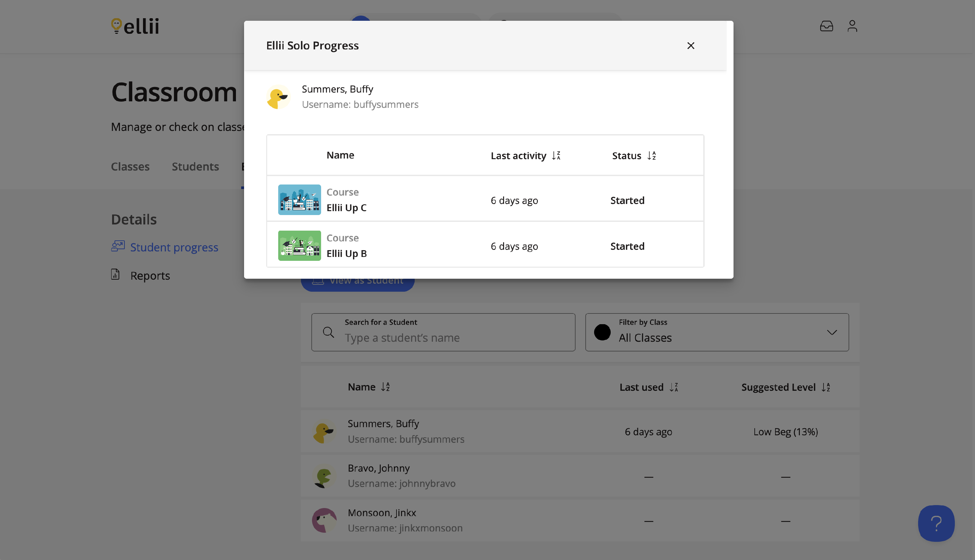Open the user account profile icon
The image size is (975, 560).
pos(852,26)
